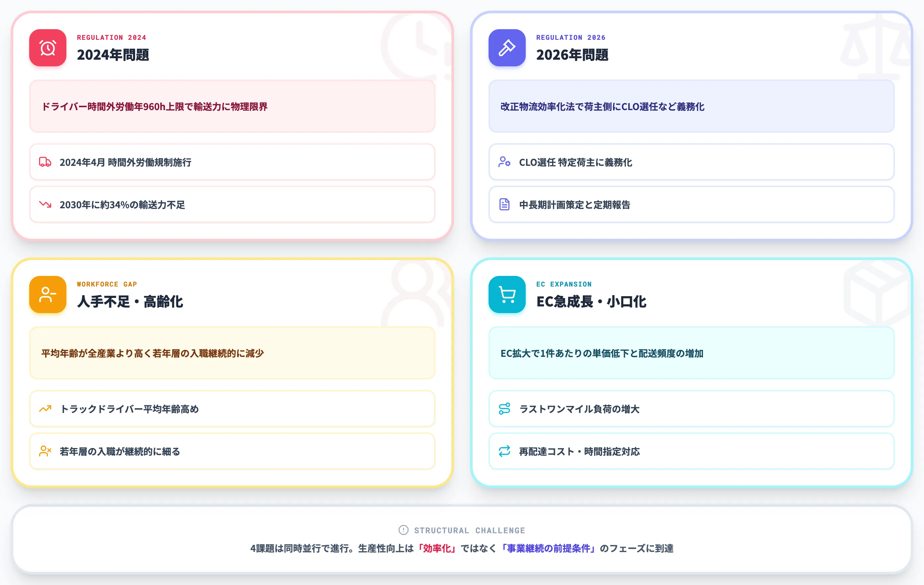Click the route icon beside ラストワンマイル

tap(504, 409)
